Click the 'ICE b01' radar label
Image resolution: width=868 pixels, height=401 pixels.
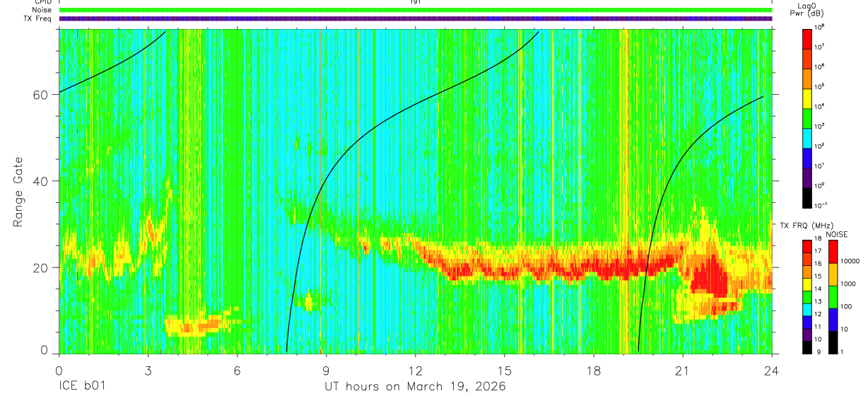click(x=82, y=387)
